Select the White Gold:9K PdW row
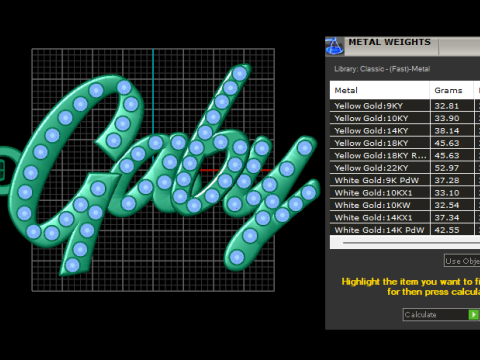This screenshot has height=360, width=480. 405,180
